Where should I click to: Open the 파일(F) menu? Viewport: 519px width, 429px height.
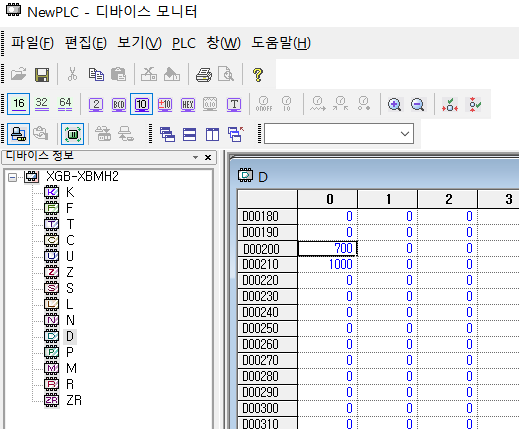32,43
